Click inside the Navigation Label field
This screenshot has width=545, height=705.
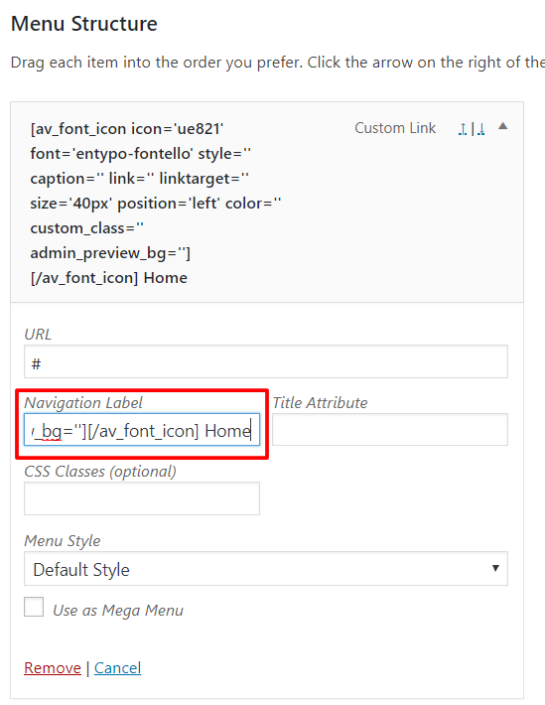(x=142, y=430)
